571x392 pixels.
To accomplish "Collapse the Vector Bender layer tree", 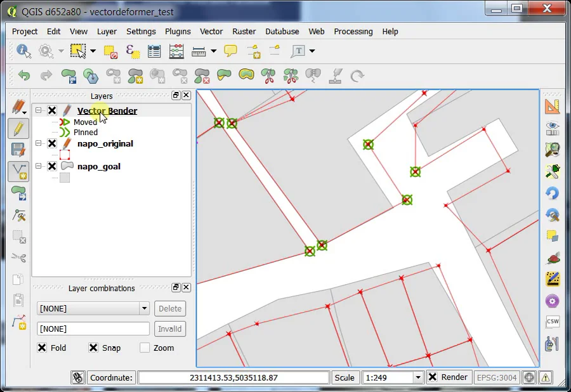I will [x=39, y=111].
